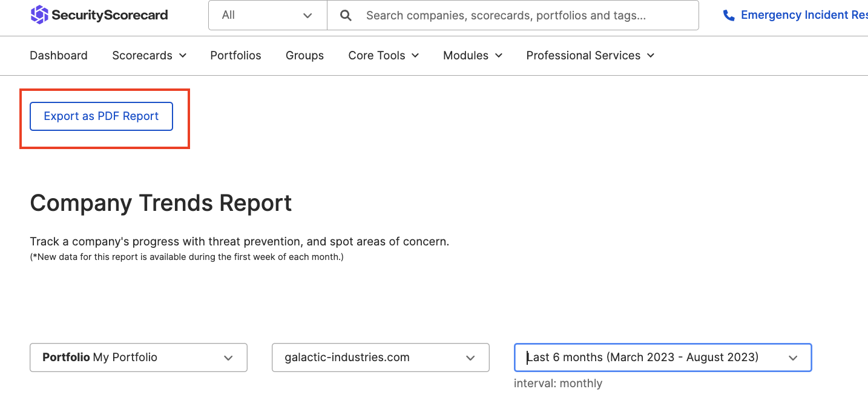Open the Professional Services menu
The image size is (868, 406).
point(590,55)
